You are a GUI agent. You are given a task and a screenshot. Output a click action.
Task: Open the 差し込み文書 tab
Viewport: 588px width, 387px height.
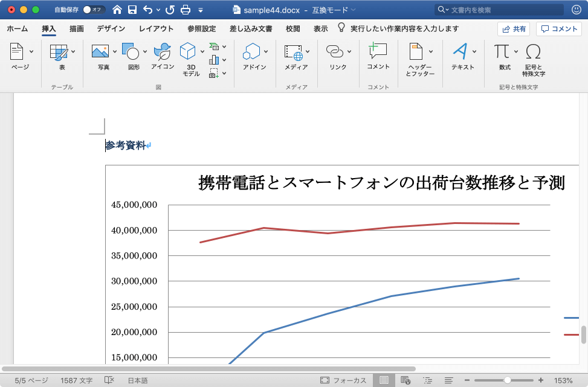pyautogui.click(x=251, y=29)
